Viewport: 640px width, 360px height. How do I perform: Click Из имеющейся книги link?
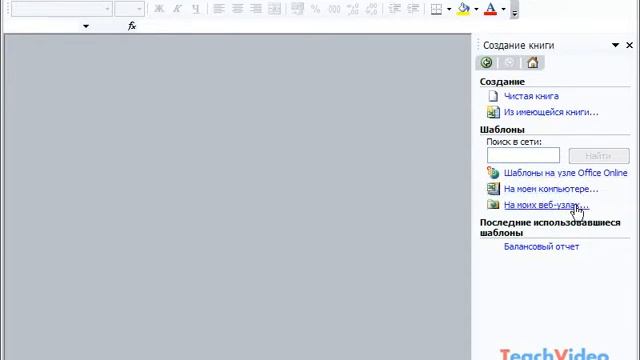(x=551, y=112)
